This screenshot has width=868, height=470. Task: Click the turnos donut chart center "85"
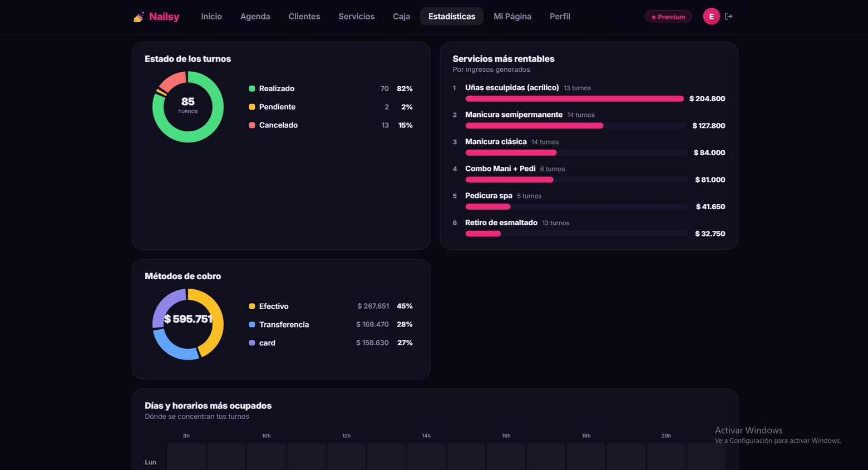tap(188, 102)
